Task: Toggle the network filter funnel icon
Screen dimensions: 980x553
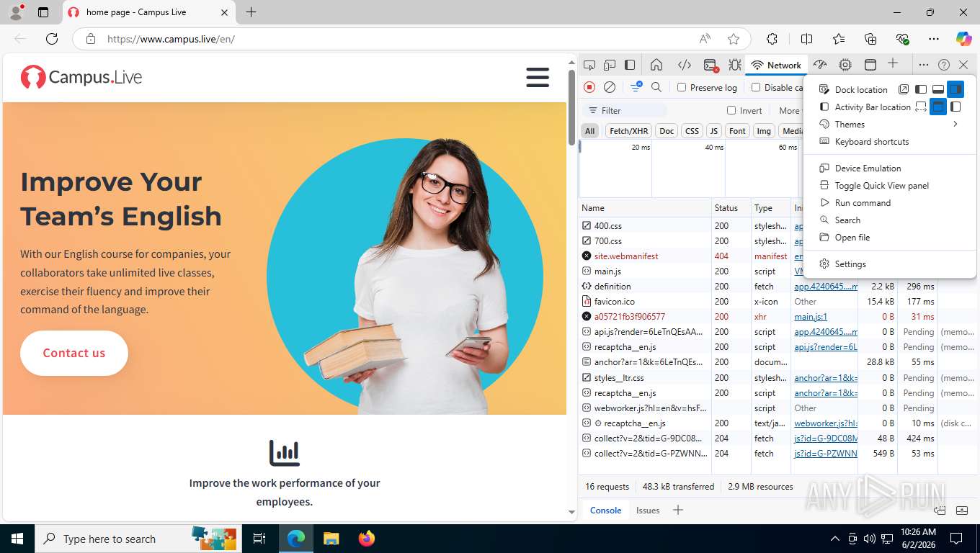Action: (636, 86)
